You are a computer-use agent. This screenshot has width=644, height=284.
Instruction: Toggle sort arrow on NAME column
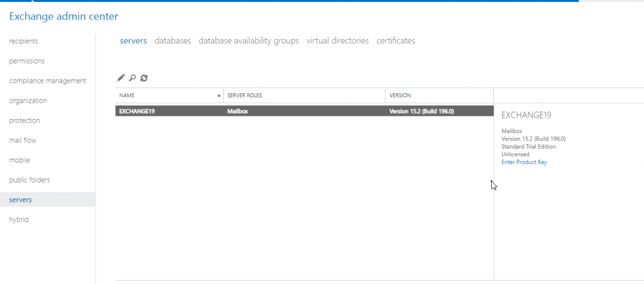pyautogui.click(x=219, y=95)
